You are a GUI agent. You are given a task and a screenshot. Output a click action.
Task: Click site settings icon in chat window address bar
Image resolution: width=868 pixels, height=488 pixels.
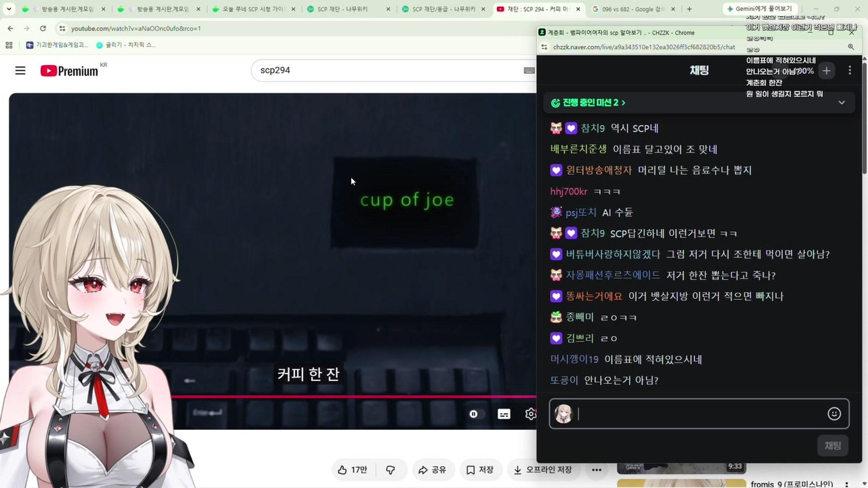(x=544, y=47)
